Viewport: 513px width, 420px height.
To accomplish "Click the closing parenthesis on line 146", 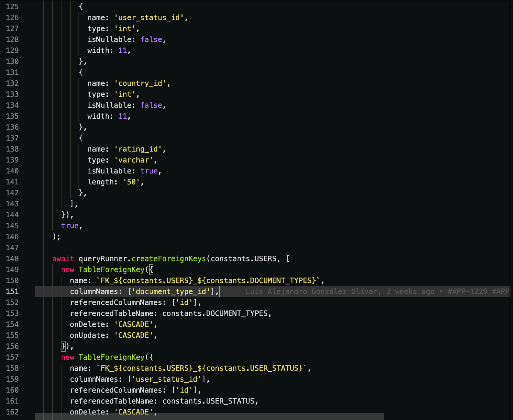I will [54, 237].
